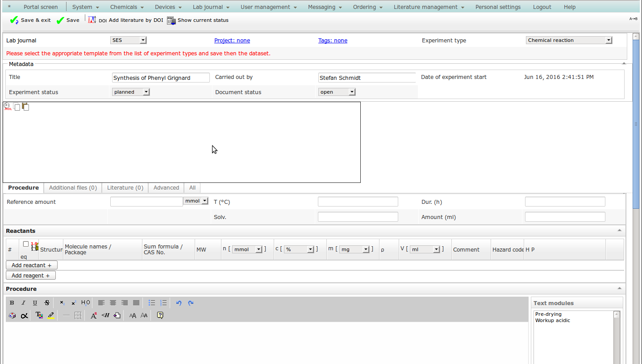The height and width of the screenshot is (364, 642).
Task: Toggle the eq checkbox in reactants header
Action: click(26, 244)
